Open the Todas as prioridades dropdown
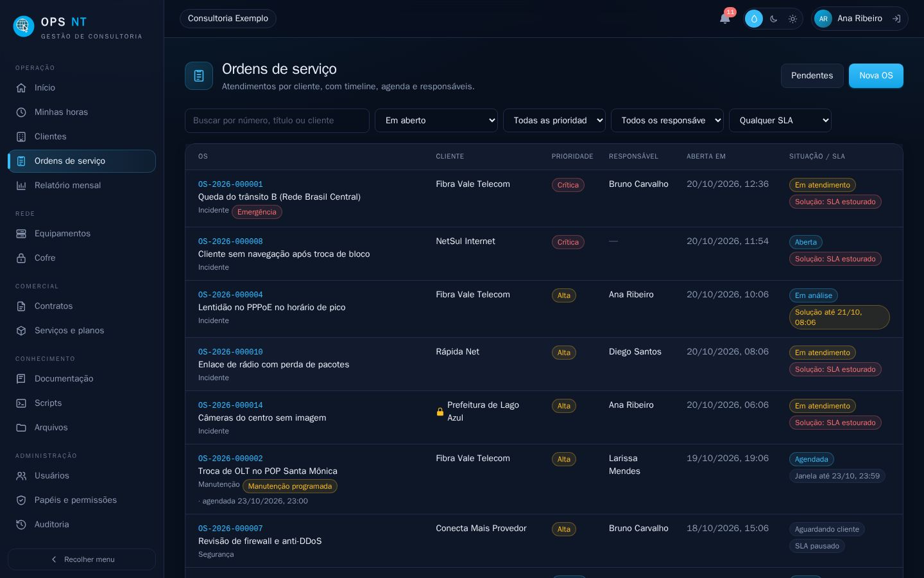 (554, 121)
